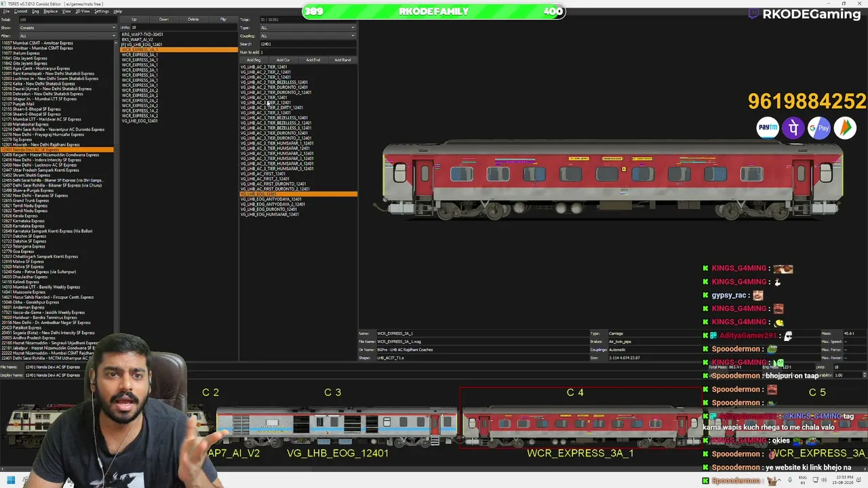Flip the selected consist unit

[223, 19]
